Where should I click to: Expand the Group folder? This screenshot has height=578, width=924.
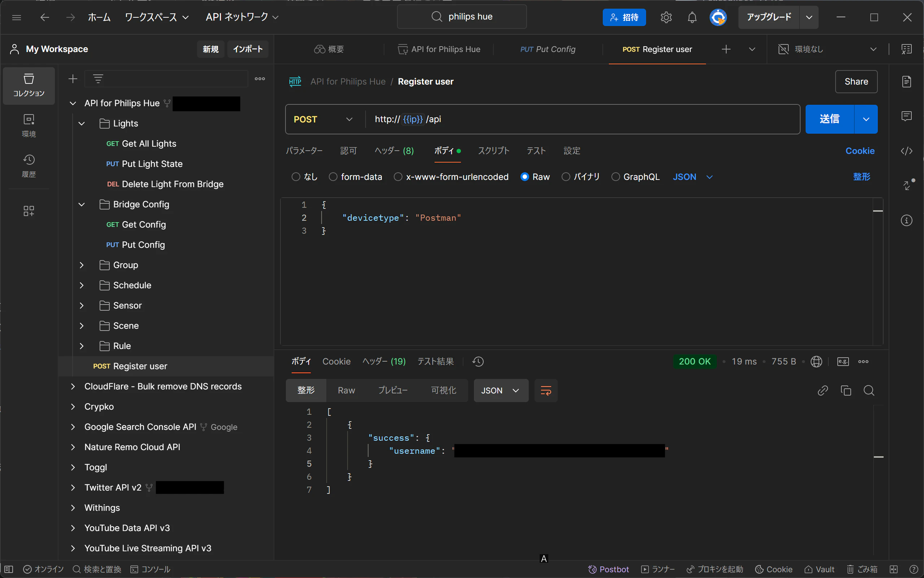tap(81, 265)
